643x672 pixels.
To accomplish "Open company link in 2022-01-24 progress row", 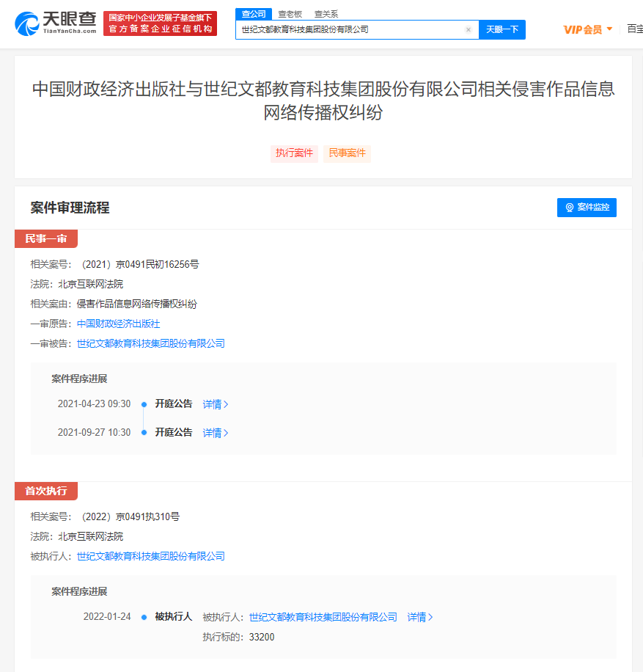I will pyautogui.click(x=323, y=617).
